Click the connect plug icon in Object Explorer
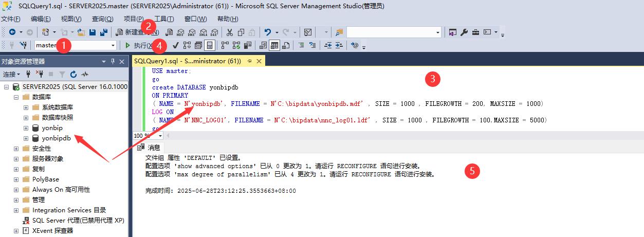This screenshot has height=237, width=644. (x=28, y=74)
